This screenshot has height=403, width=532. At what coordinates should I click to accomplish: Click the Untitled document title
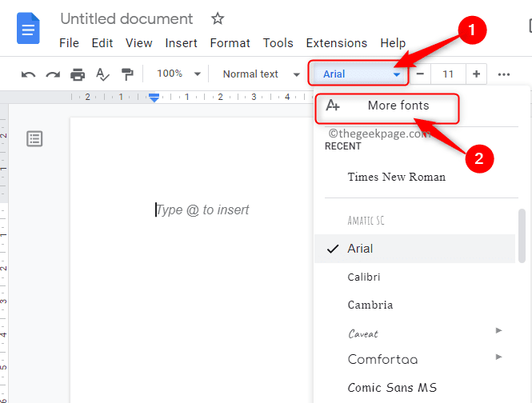coord(126,18)
